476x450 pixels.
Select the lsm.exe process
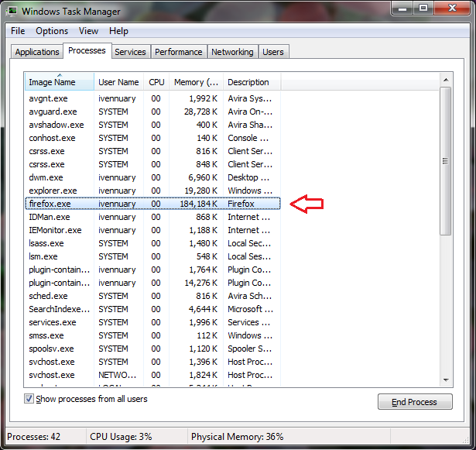point(152,256)
